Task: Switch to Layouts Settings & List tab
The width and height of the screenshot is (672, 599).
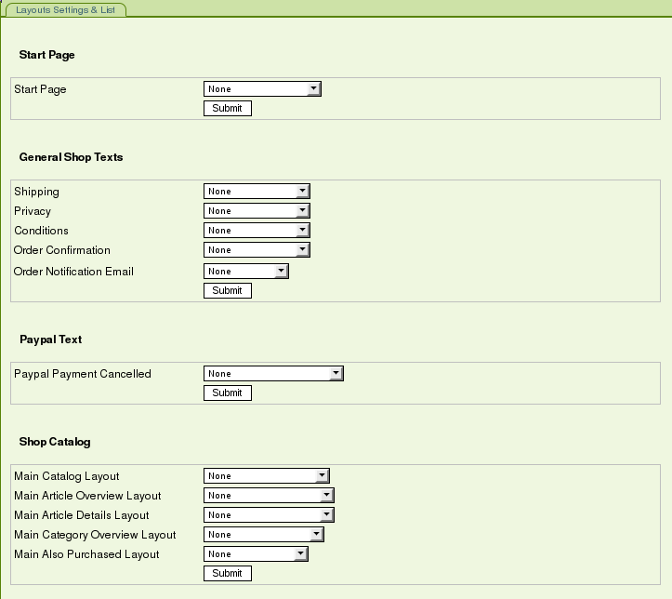Action: (65, 9)
